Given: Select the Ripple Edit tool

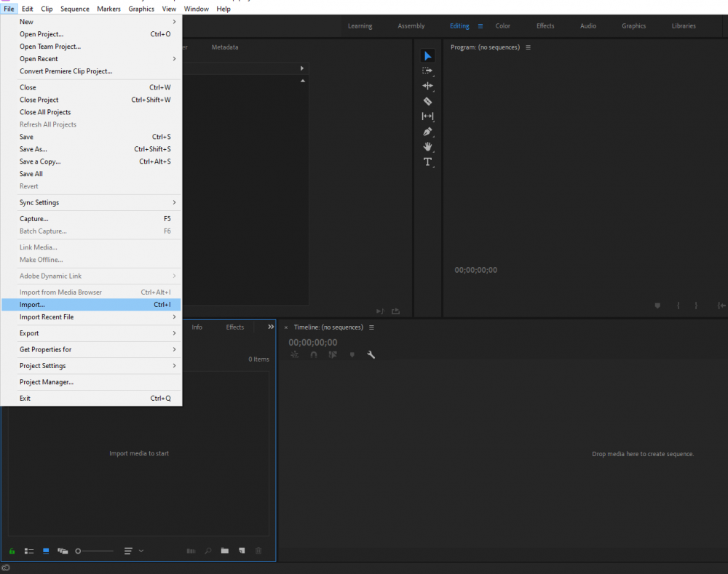Looking at the screenshot, I should click(427, 86).
